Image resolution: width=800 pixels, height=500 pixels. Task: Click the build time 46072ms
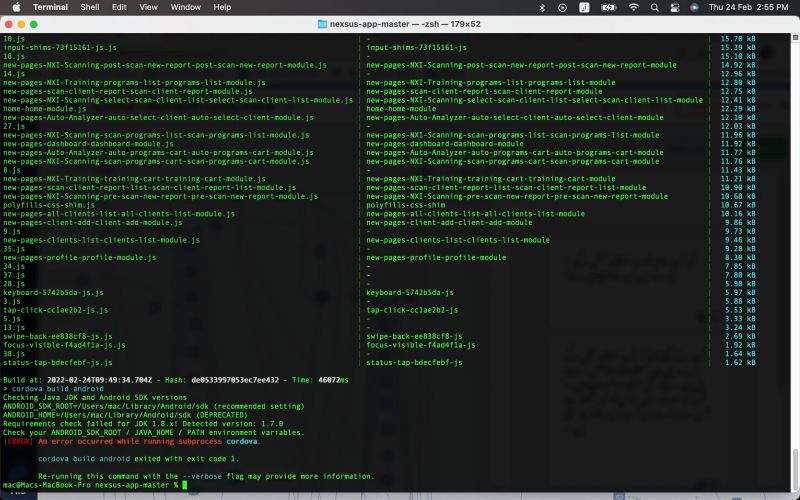click(333, 380)
